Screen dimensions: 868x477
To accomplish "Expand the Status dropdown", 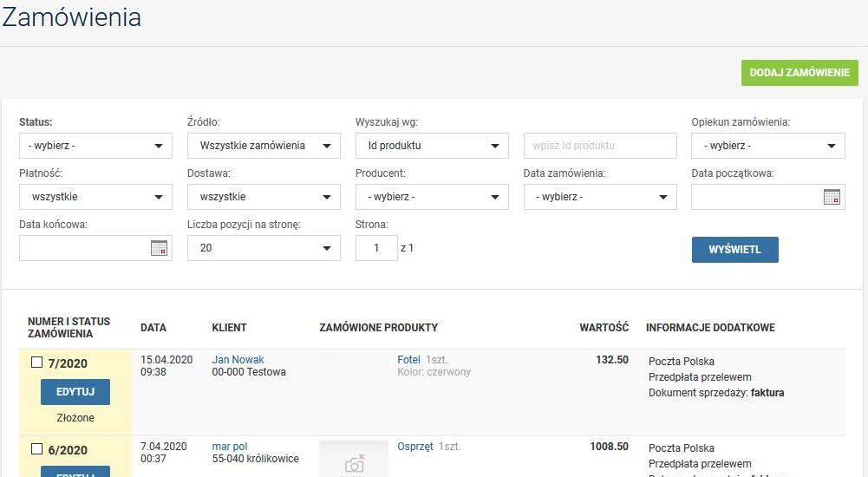I will pyautogui.click(x=95, y=146).
